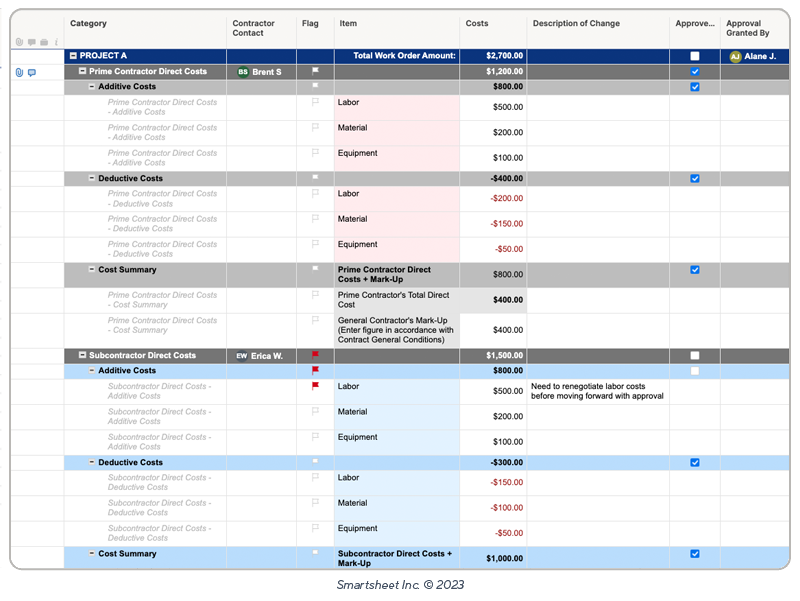Collapse the Prime Contractor Direct Costs section
Image resolution: width=800 pixels, height=601 pixels.
click(83, 72)
